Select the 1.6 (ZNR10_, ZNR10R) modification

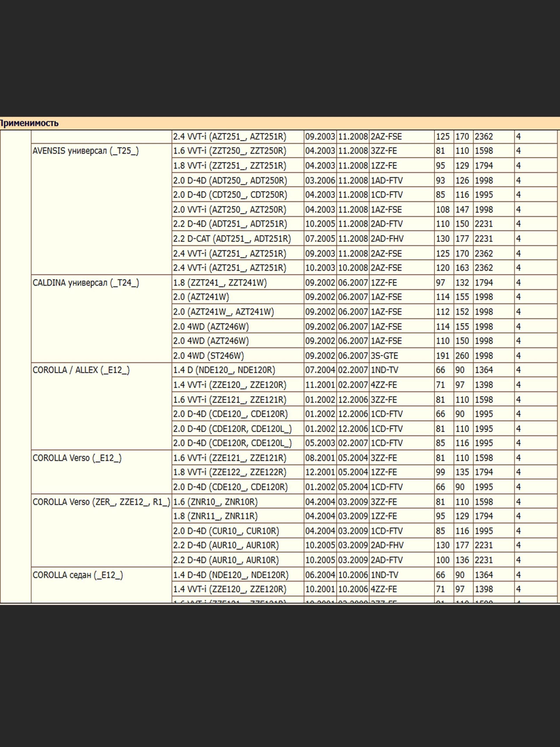[215, 502]
